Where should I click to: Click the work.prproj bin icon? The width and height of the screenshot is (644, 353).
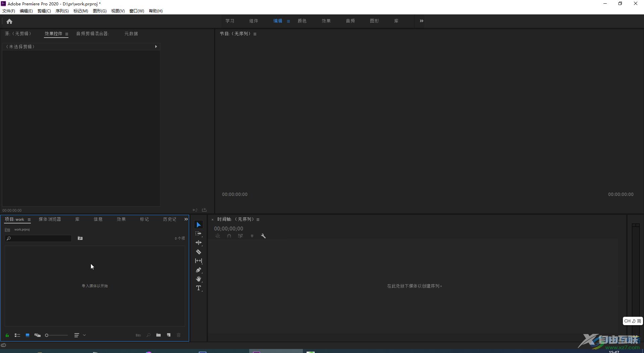[7, 230]
